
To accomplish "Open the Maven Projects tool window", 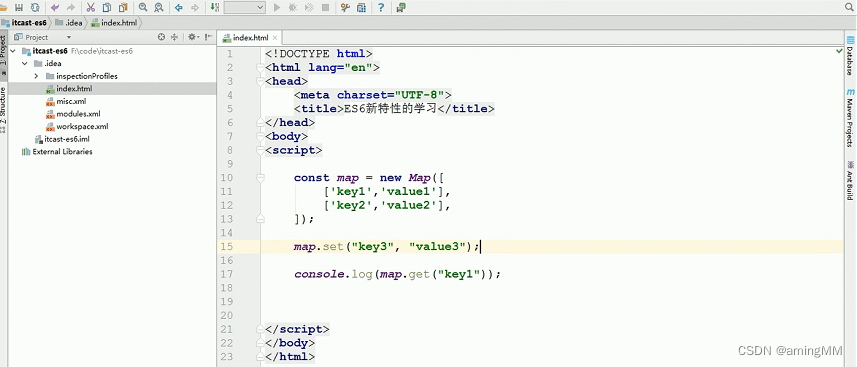I will tap(850, 118).
